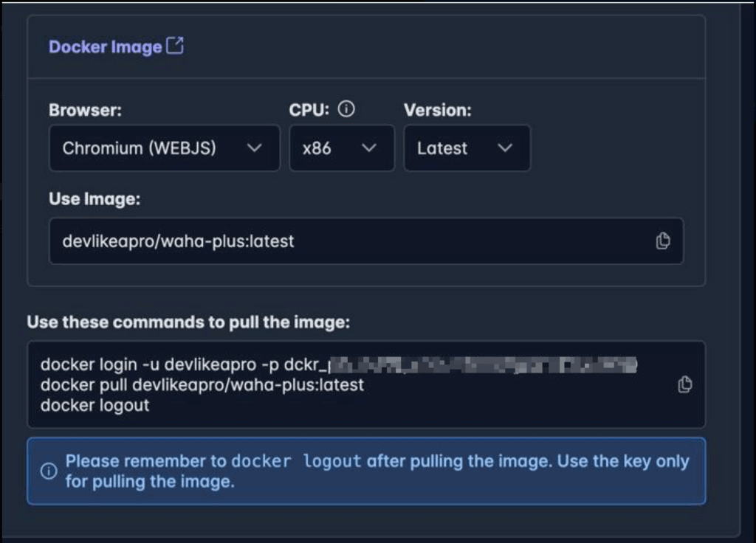The width and height of the screenshot is (756, 543).
Task: Click the docker logout command line
Action: click(94, 405)
